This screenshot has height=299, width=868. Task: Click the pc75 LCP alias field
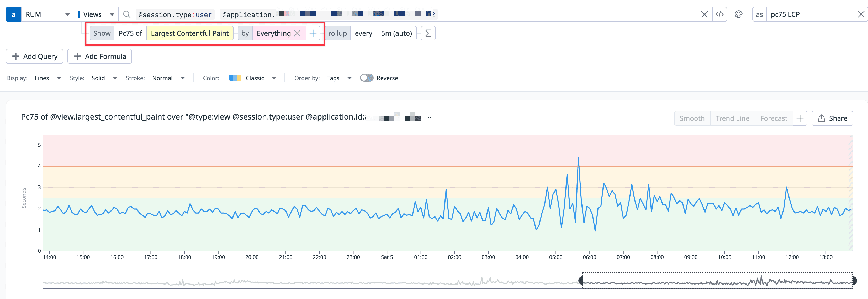[810, 14]
